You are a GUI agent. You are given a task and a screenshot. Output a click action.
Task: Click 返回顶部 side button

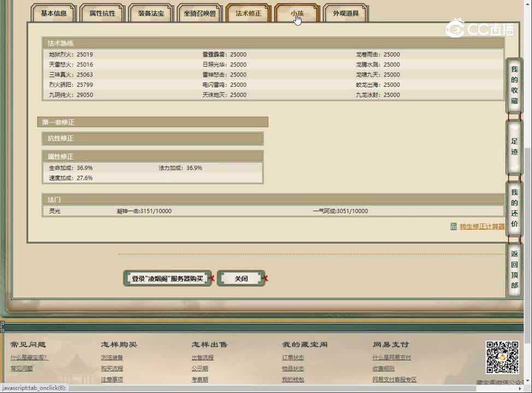(515, 270)
